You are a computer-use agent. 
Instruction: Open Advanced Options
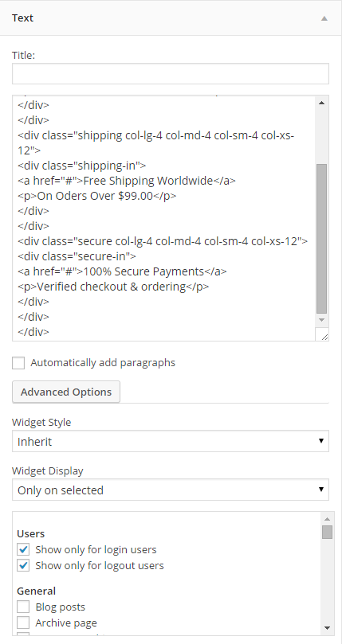coord(66,392)
